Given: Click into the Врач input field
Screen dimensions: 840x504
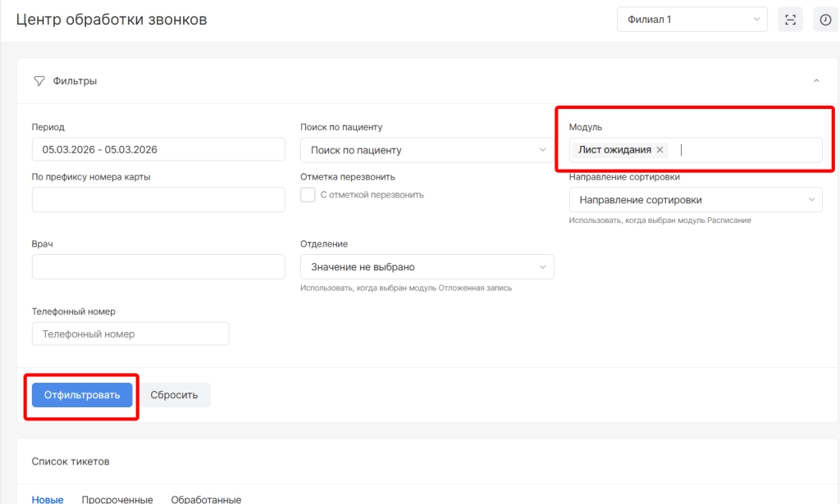Looking at the screenshot, I should point(158,267).
